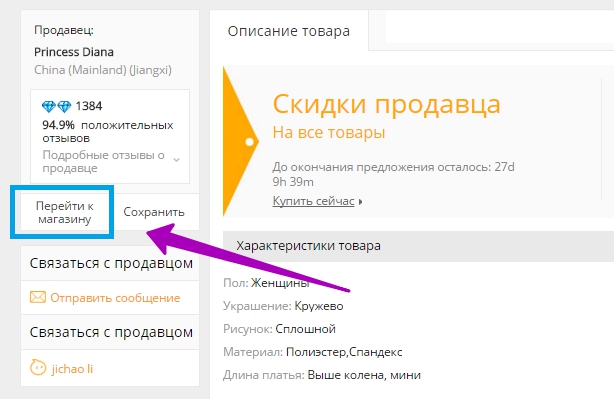614x413 pixels.
Task: Open chat with jichao li
Action: (72, 369)
